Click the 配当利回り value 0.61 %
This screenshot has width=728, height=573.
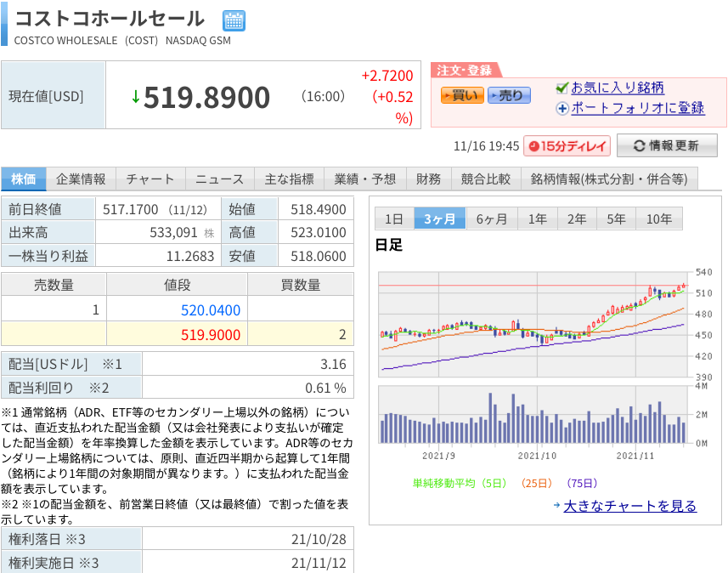click(x=325, y=388)
